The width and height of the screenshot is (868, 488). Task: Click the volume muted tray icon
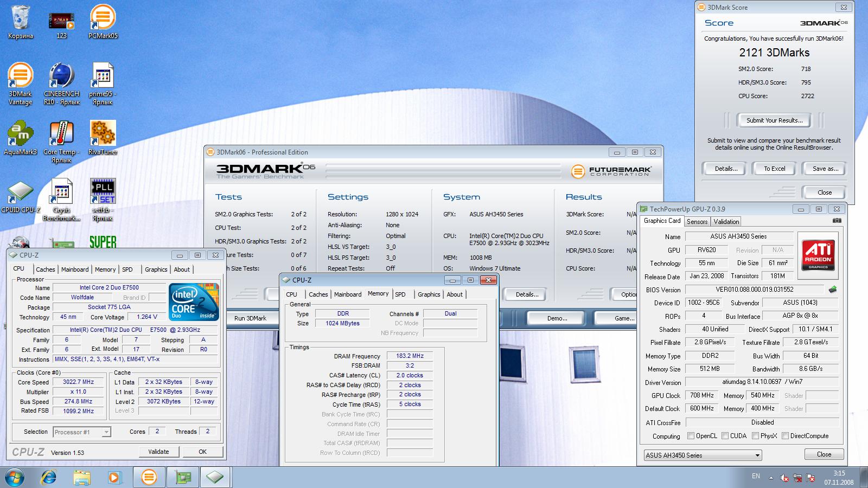click(x=784, y=478)
